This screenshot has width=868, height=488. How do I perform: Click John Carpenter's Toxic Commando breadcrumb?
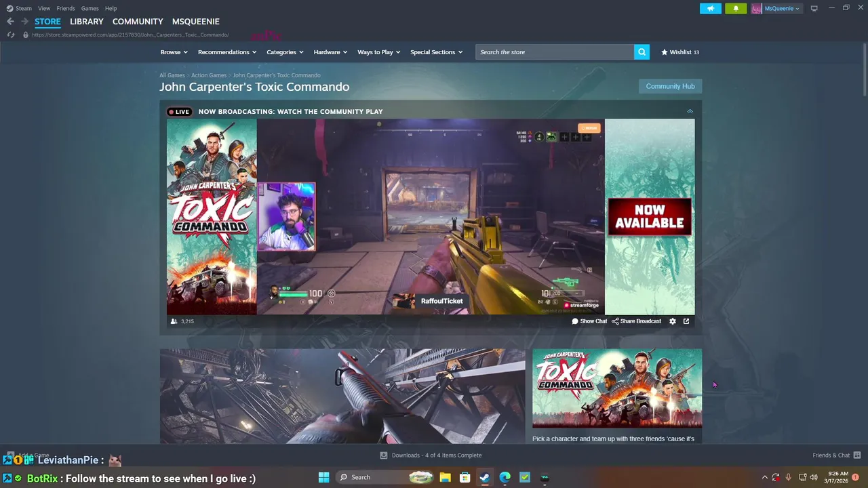(277, 75)
